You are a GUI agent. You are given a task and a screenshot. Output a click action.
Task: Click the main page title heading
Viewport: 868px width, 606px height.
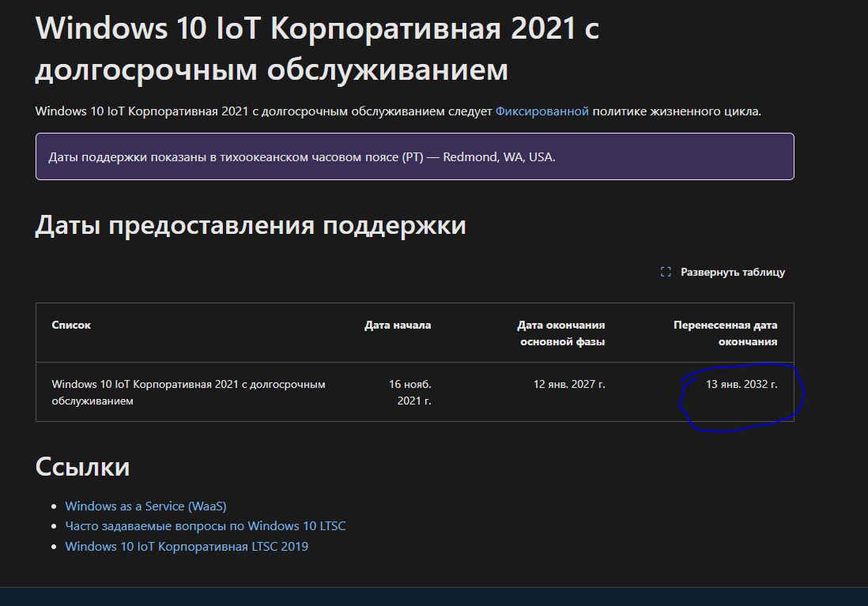coord(317,49)
